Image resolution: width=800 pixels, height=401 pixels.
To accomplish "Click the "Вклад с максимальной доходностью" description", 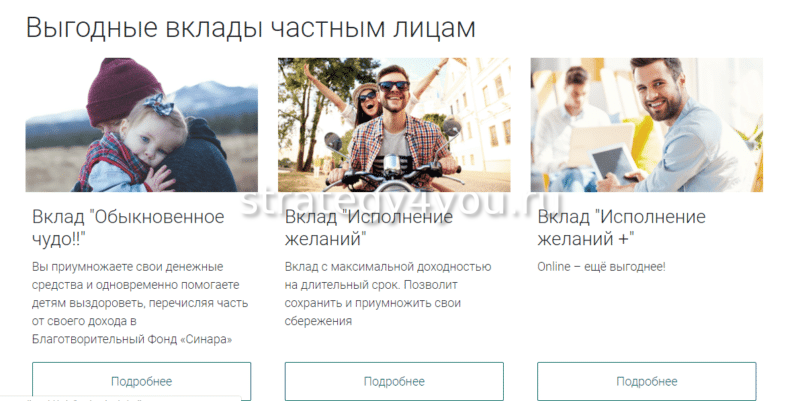I will [388, 266].
